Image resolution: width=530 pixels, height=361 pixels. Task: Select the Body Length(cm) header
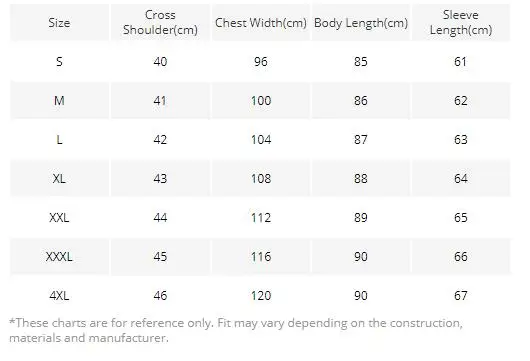tap(361, 23)
